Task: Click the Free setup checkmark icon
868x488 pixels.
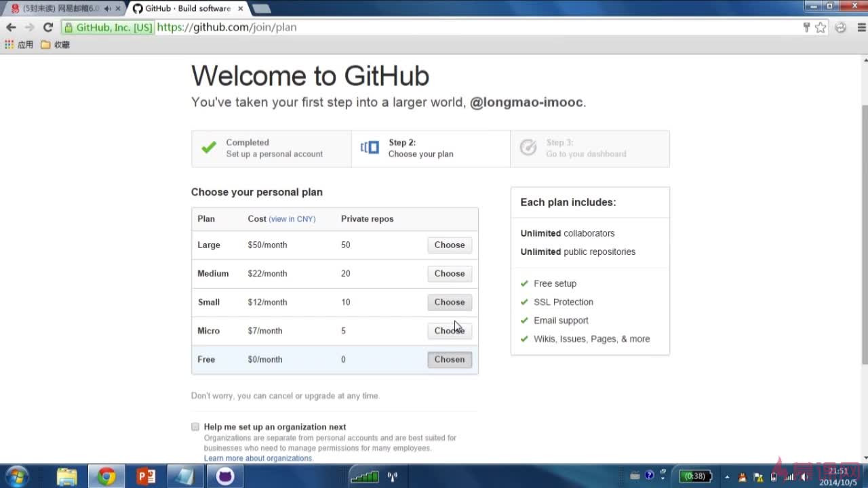Action: pyautogui.click(x=524, y=283)
